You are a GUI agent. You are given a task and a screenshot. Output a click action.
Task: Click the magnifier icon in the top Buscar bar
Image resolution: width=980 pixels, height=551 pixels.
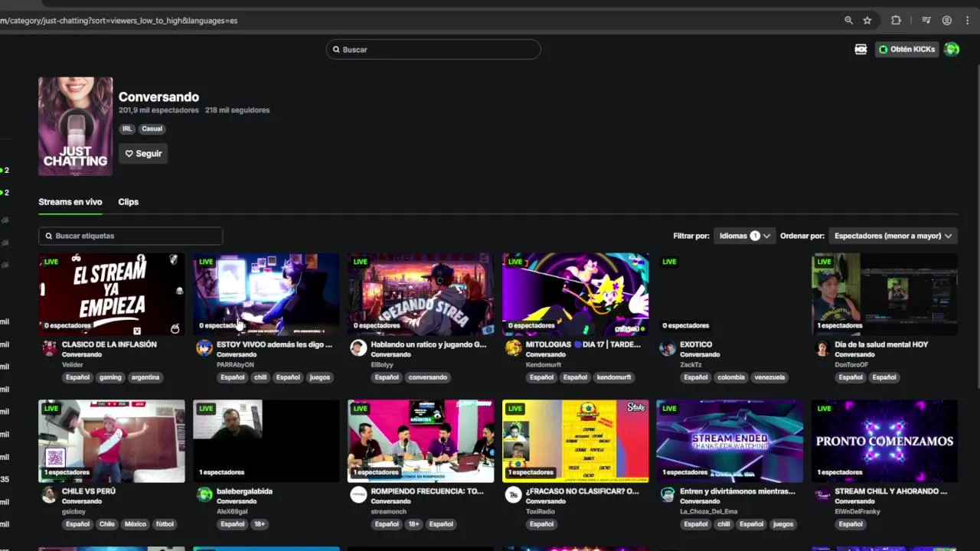[x=336, y=50]
